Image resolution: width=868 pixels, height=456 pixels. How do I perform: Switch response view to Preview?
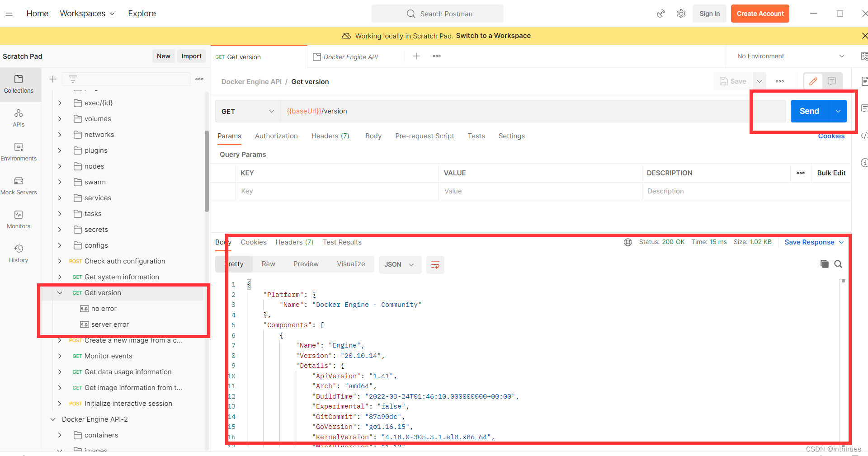(x=306, y=264)
